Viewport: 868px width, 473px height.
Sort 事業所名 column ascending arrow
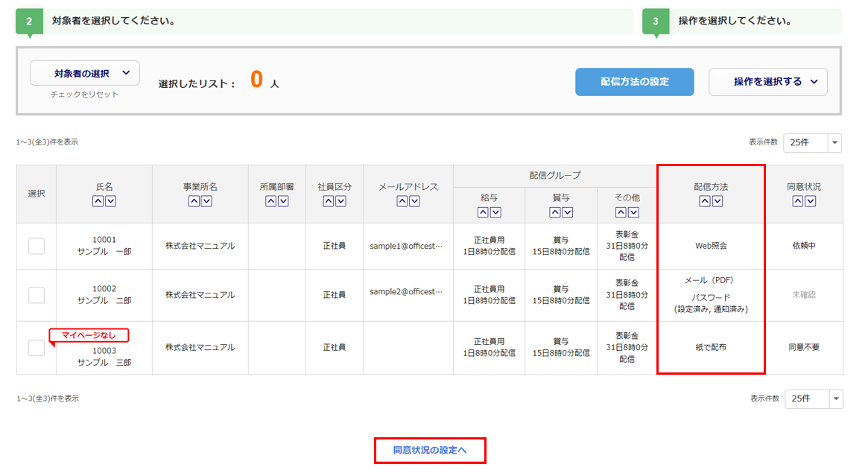(194, 201)
